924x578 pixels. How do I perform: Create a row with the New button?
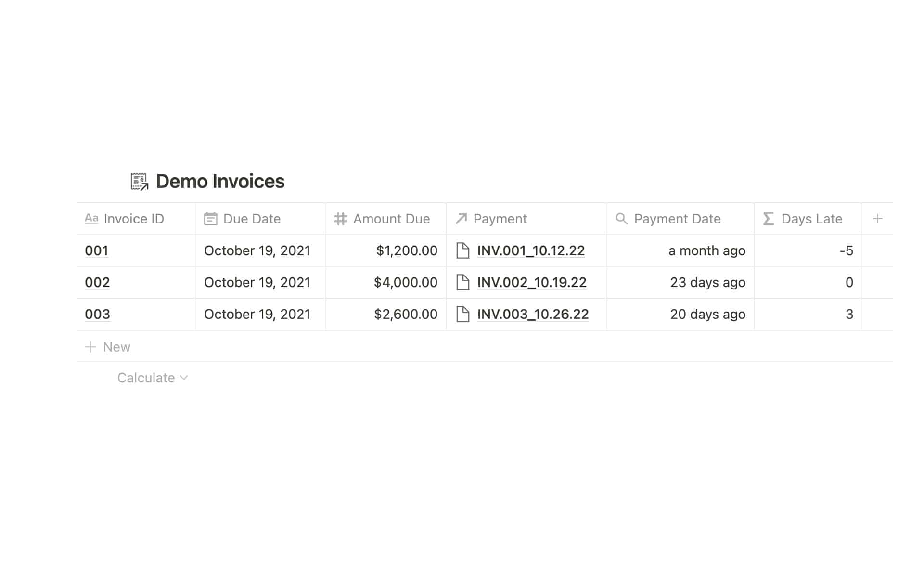click(108, 346)
